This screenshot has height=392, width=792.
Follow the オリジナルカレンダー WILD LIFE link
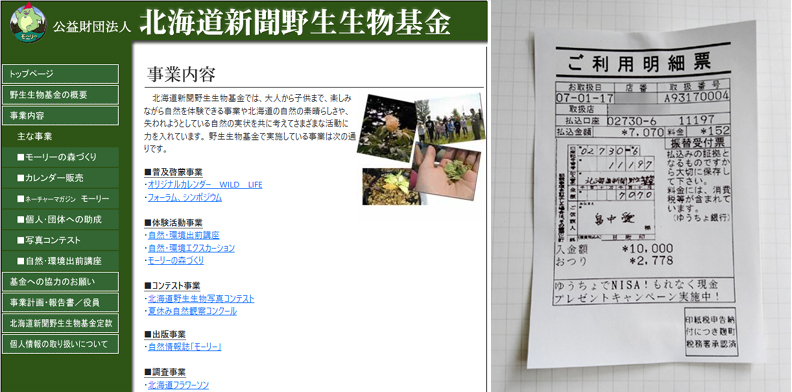point(205,185)
